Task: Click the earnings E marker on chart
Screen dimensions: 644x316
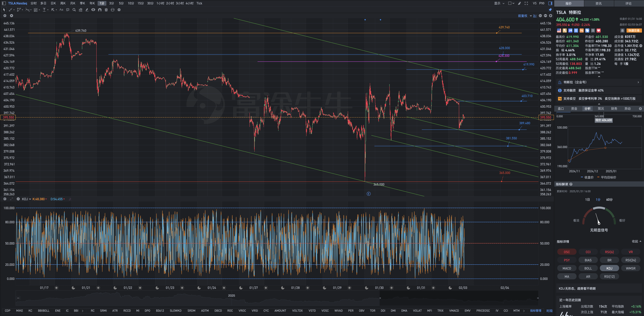Action: pyautogui.click(x=368, y=194)
